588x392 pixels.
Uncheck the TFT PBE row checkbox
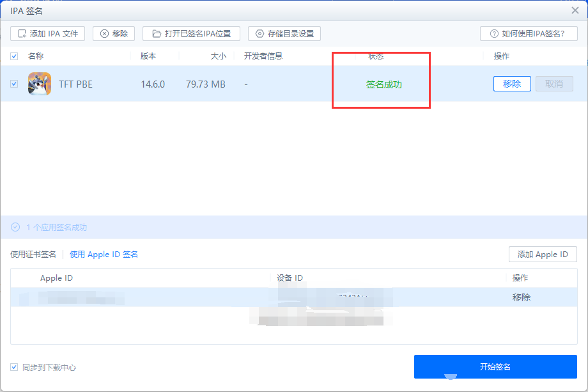pyautogui.click(x=14, y=84)
